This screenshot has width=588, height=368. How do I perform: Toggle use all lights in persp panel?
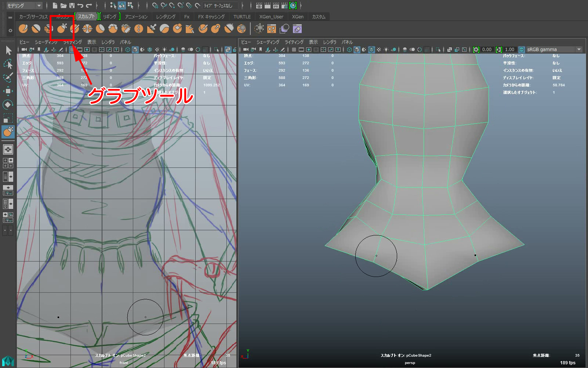click(386, 50)
